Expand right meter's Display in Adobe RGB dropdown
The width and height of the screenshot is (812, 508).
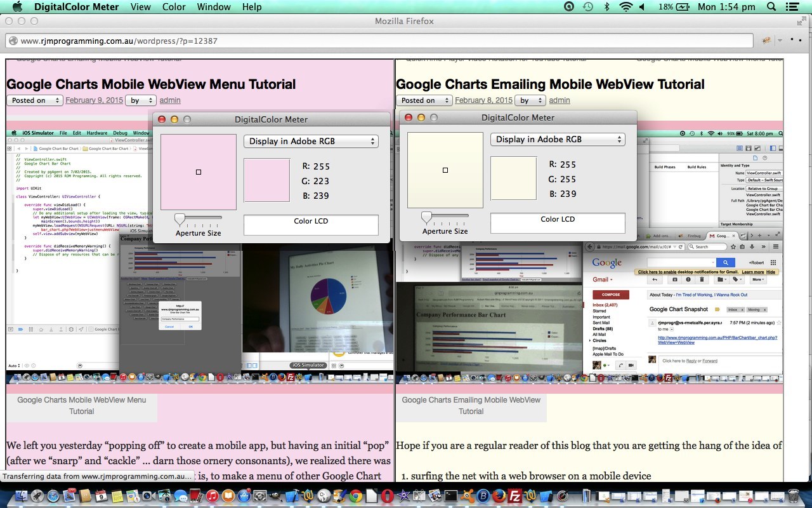pyautogui.click(x=558, y=139)
